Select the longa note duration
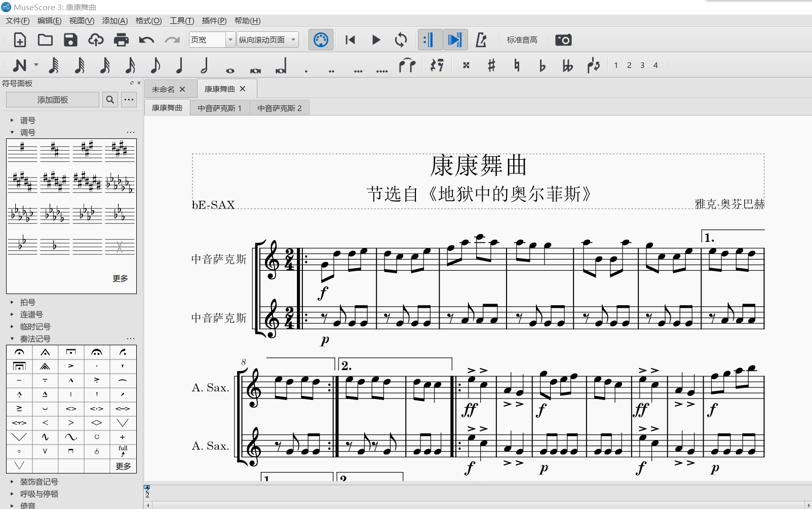Viewport: 812px width, 509px height. [x=281, y=66]
